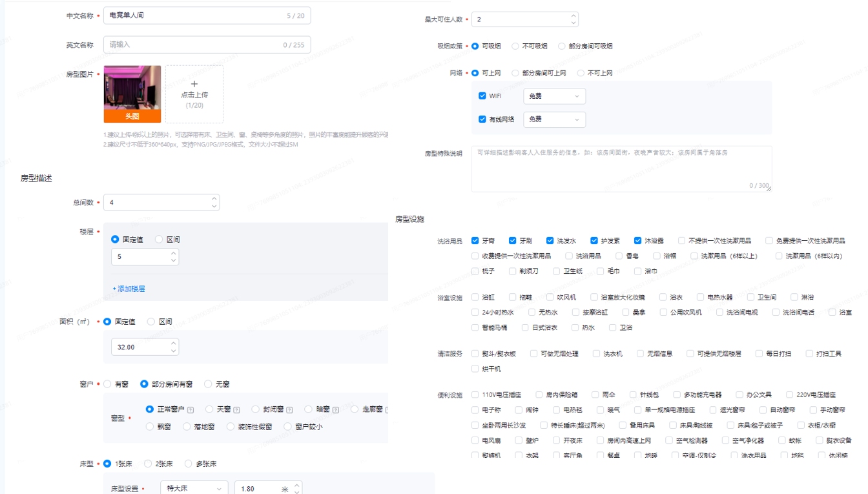Open help icon beside 封闭窗
Image resolution: width=868 pixels, height=494 pixels.
[289, 409]
